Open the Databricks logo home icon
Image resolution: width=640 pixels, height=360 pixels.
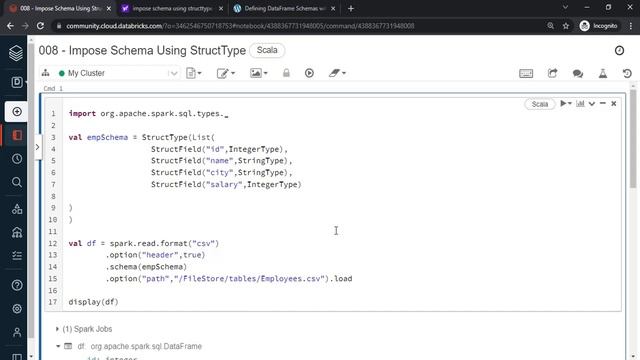(x=16, y=53)
